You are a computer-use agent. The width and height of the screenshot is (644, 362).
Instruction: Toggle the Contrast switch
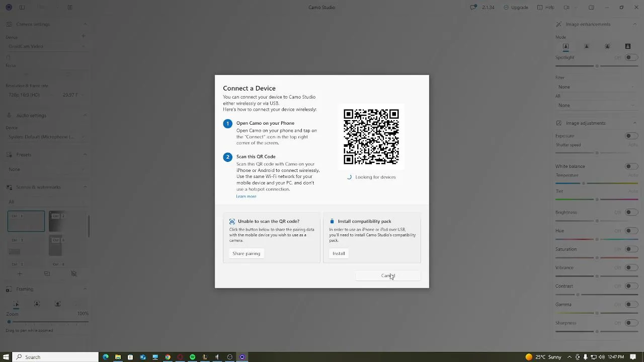[x=631, y=286]
